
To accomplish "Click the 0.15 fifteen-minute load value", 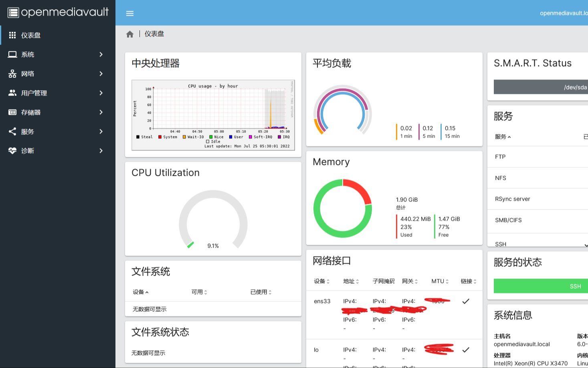I will click(x=450, y=128).
